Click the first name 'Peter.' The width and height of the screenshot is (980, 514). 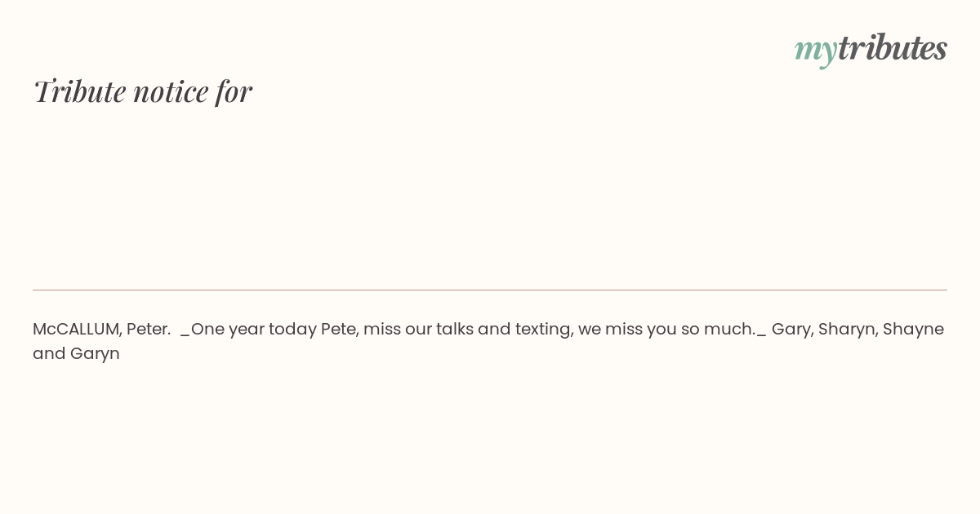point(148,329)
